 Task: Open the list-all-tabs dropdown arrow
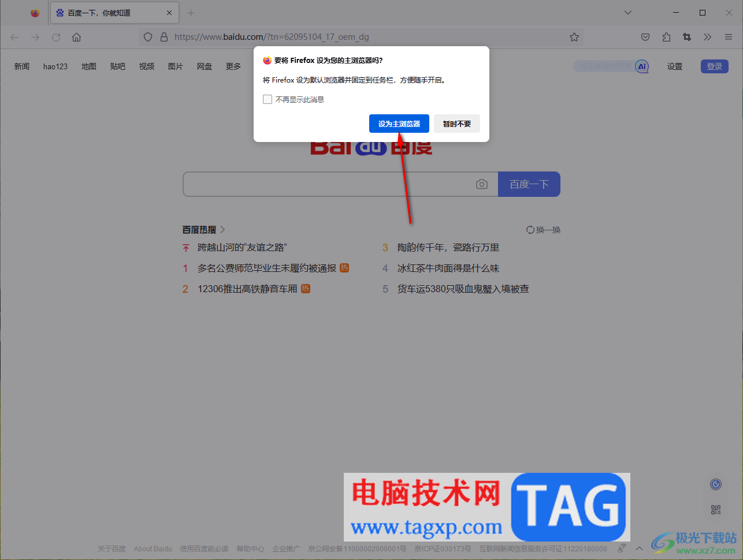coord(627,12)
